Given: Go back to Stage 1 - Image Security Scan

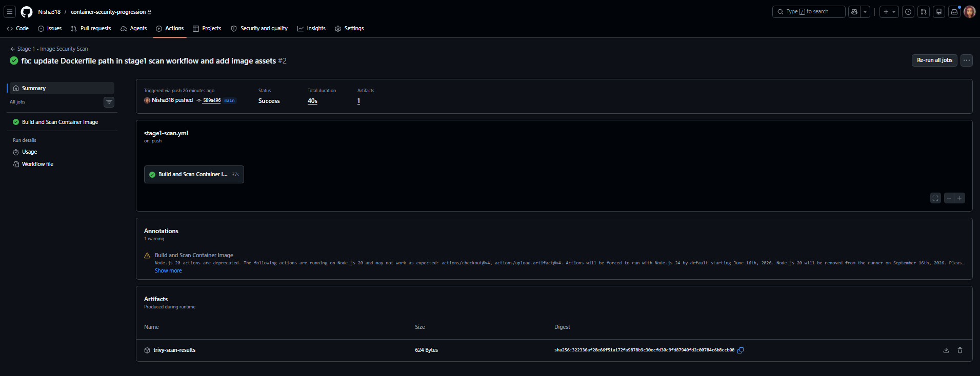Looking at the screenshot, I should click(49, 49).
